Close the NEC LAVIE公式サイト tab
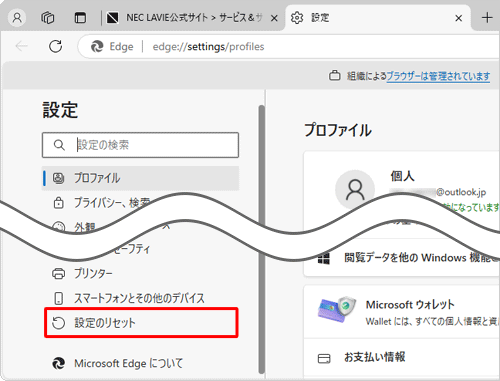 point(274,18)
